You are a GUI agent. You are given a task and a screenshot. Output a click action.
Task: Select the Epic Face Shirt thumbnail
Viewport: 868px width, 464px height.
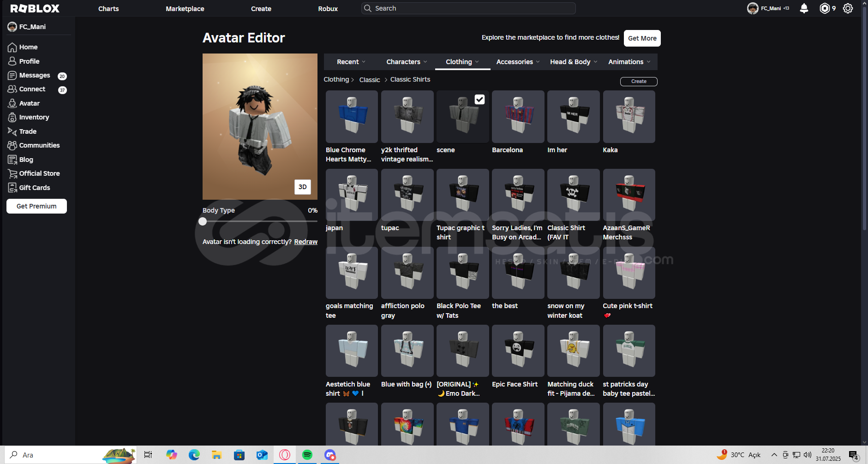518,351
